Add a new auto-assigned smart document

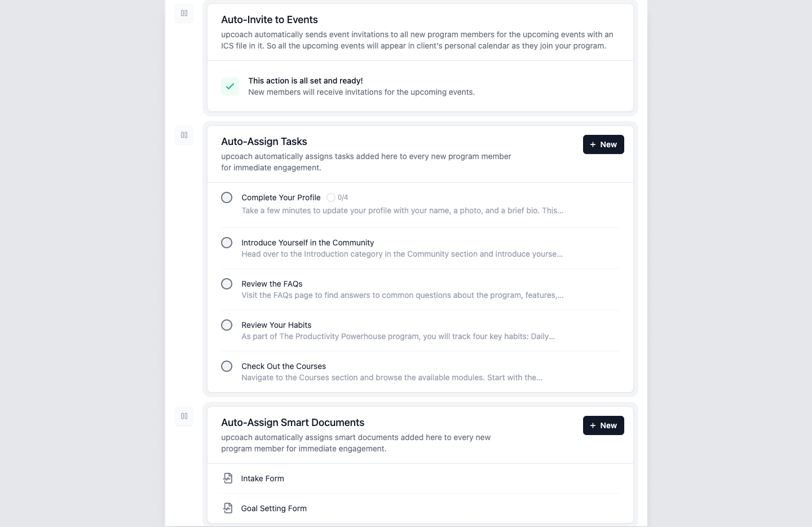click(603, 425)
